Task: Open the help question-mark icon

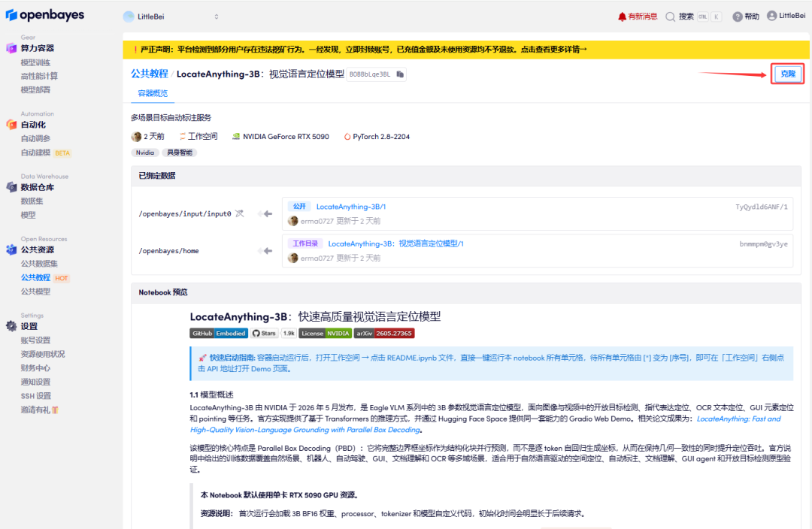Action: click(738, 17)
